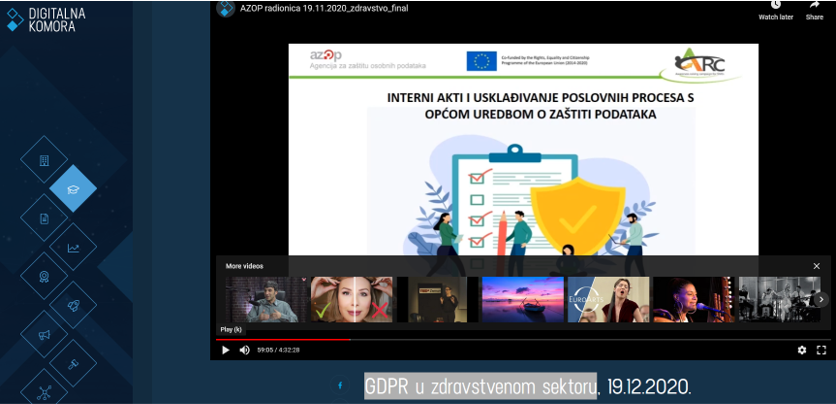Open the network nodes sidebar icon
This screenshot has height=404, width=836.
coord(44,392)
